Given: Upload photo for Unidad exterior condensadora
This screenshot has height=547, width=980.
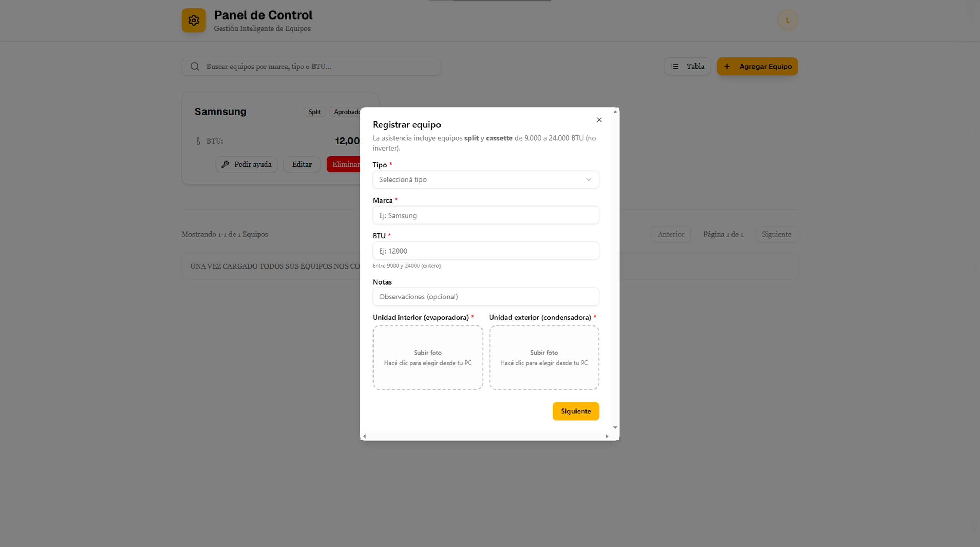Looking at the screenshot, I should (x=544, y=358).
